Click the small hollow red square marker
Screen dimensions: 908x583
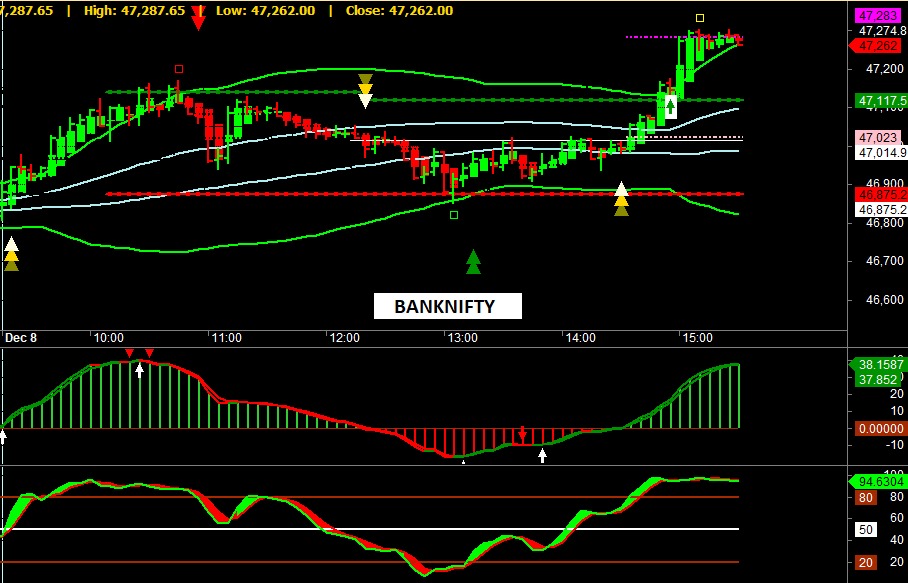179,69
